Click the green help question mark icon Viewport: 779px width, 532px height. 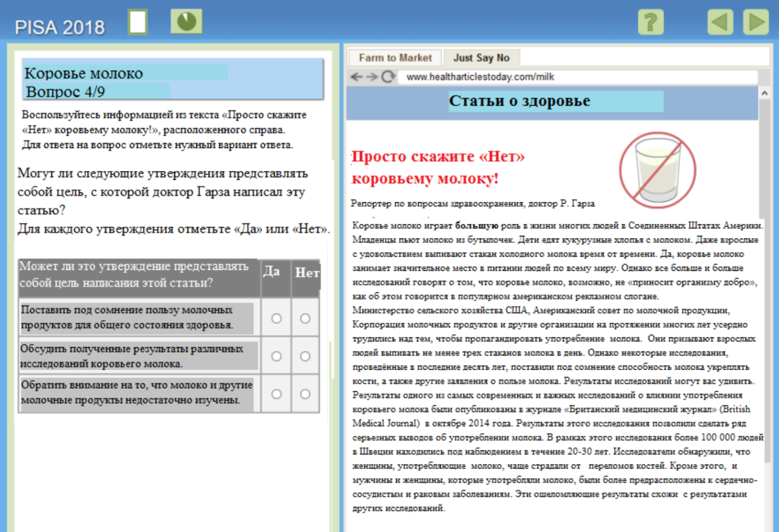650,23
